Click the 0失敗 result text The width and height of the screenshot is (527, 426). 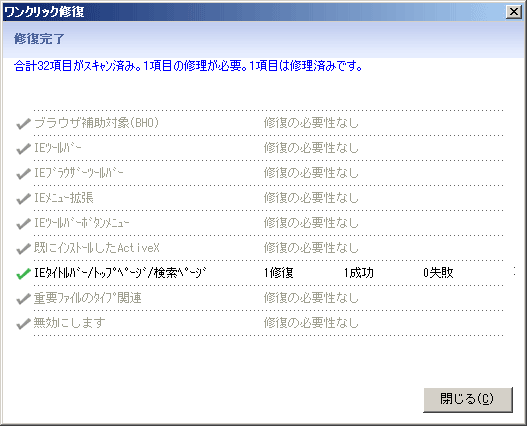click(x=438, y=273)
